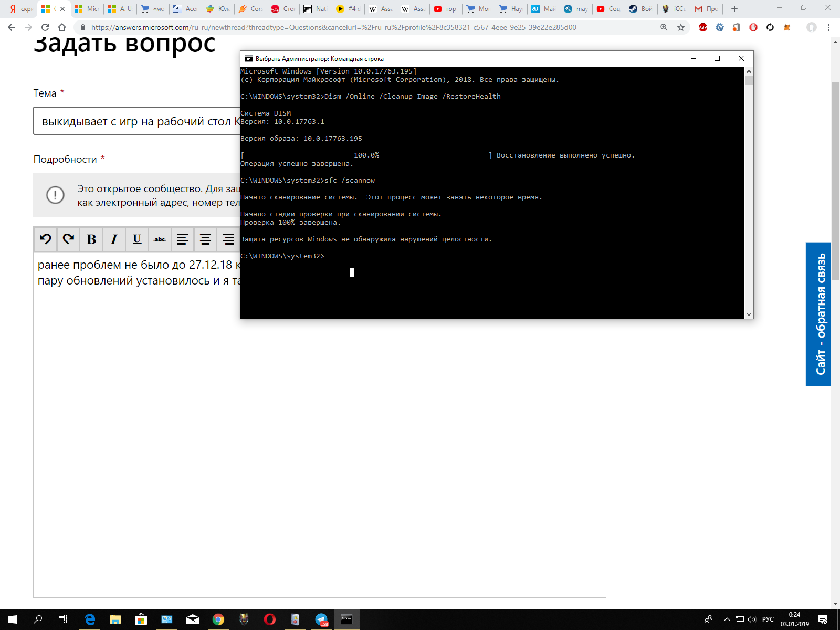Open the Chrome home page button
Screen dimensions: 840x630
coord(62,27)
